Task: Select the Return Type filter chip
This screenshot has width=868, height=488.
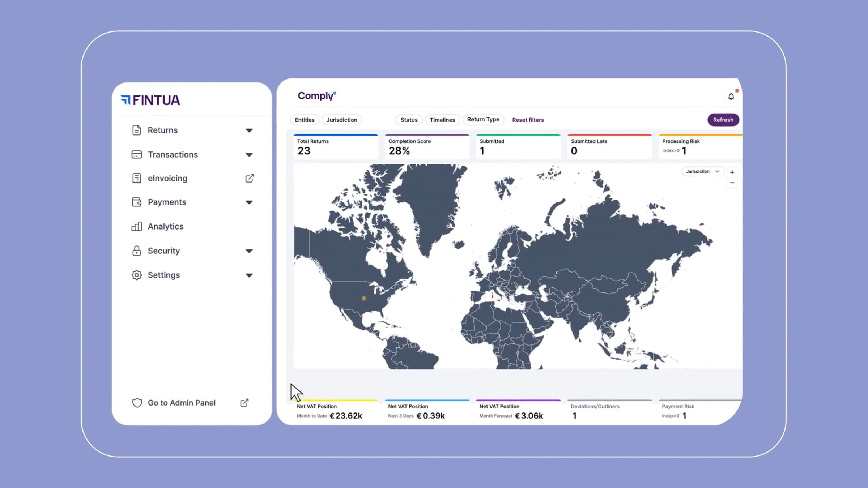Action: click(483, 120)
